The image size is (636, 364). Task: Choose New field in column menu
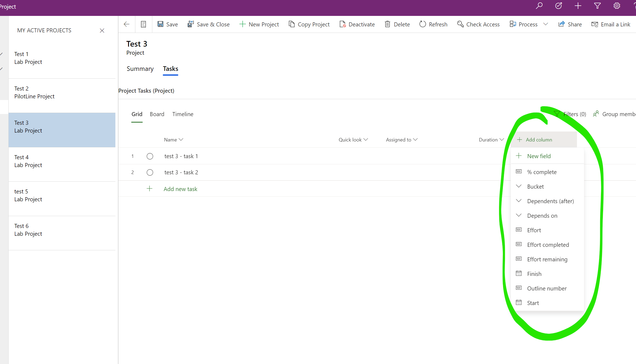(547, 156)
